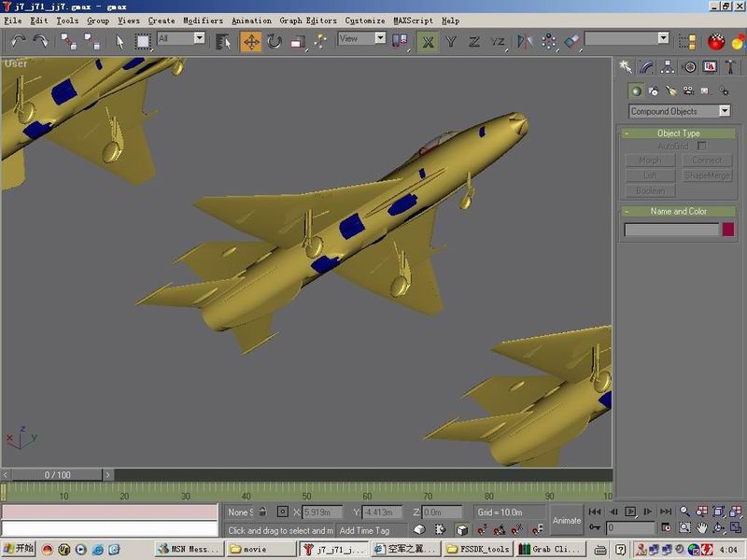
Task: Click the Animate button
Action: [567, 521]
